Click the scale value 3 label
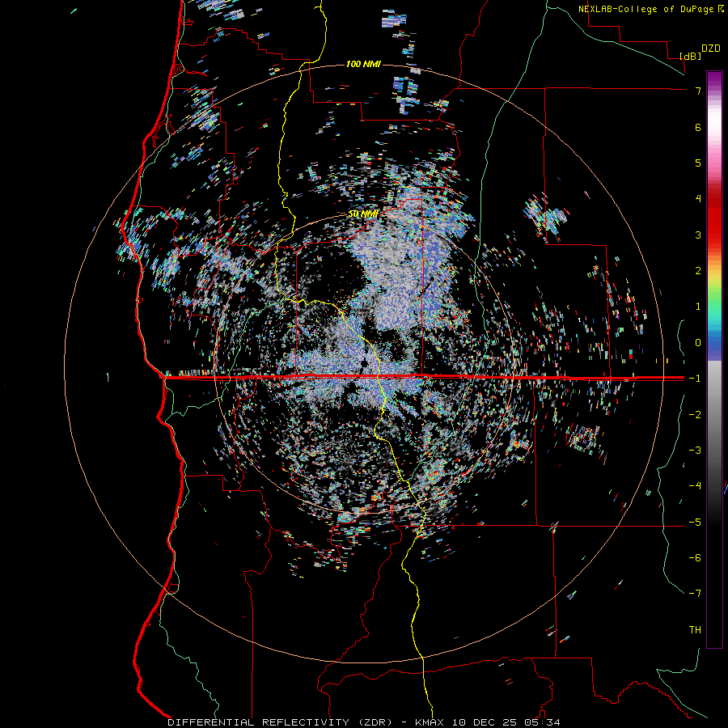Image resolution: width=728 pixels, height=728 pixels. coord(698,235)
